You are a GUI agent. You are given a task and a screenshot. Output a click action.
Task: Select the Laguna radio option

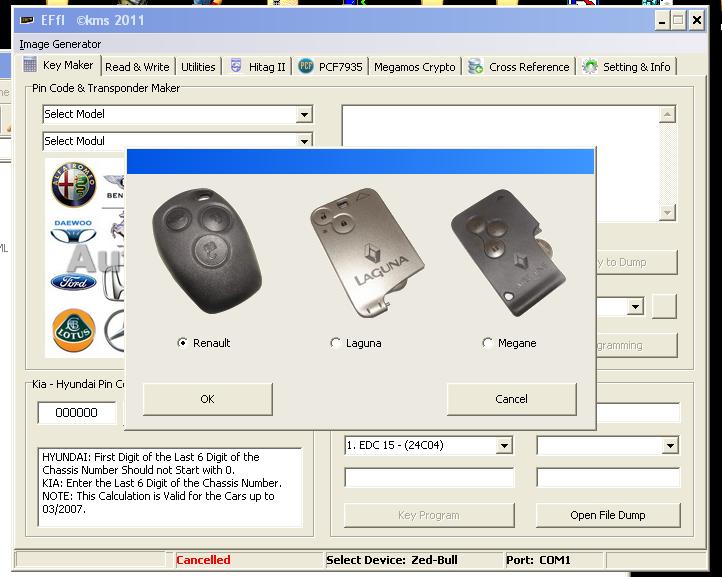(335, 343)
